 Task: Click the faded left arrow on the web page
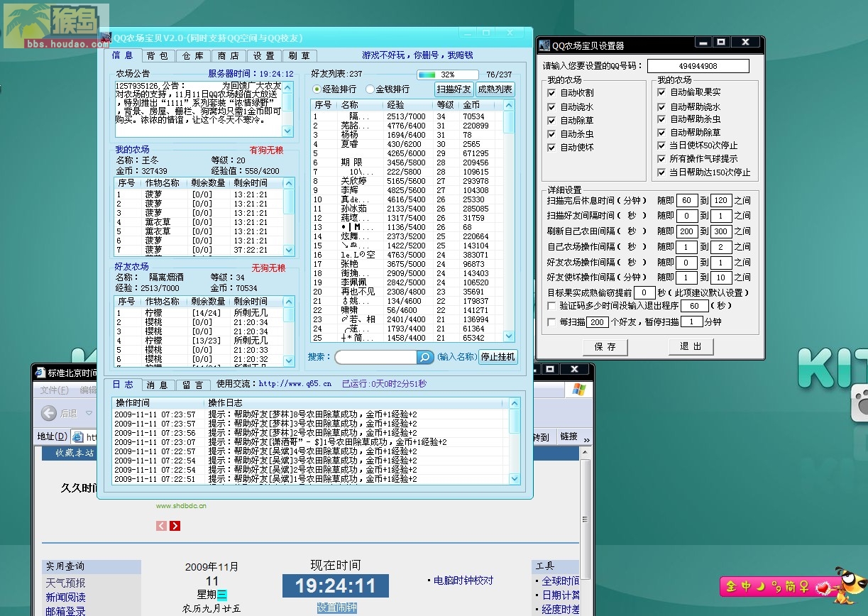[161, 526]
